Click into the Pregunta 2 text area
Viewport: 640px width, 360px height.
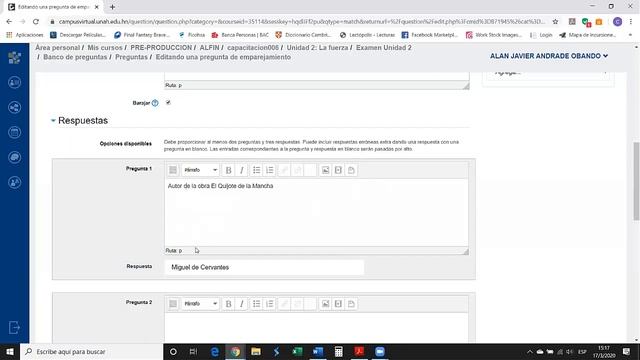pyautogui.click(x=316, y=327)
